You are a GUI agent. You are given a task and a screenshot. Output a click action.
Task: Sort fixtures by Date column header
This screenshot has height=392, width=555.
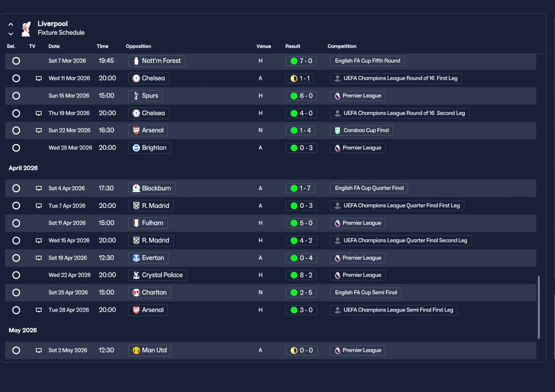[x=54, y=46]
